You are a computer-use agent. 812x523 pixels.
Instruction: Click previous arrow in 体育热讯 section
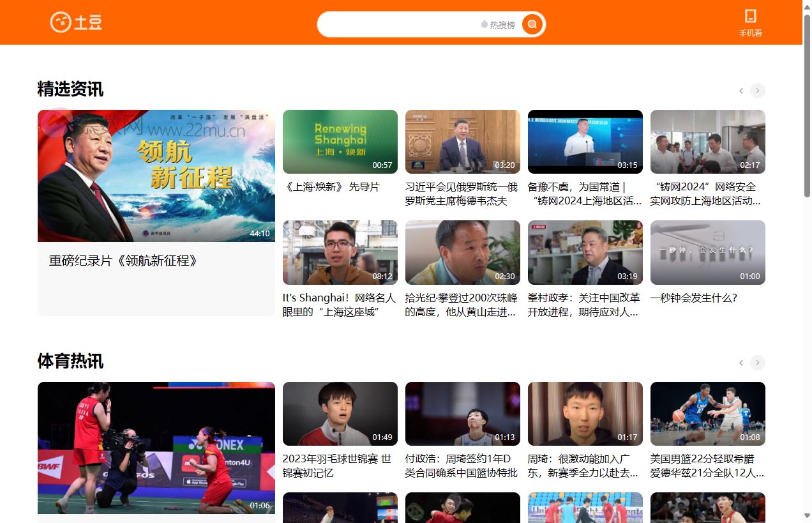point(741,363)
